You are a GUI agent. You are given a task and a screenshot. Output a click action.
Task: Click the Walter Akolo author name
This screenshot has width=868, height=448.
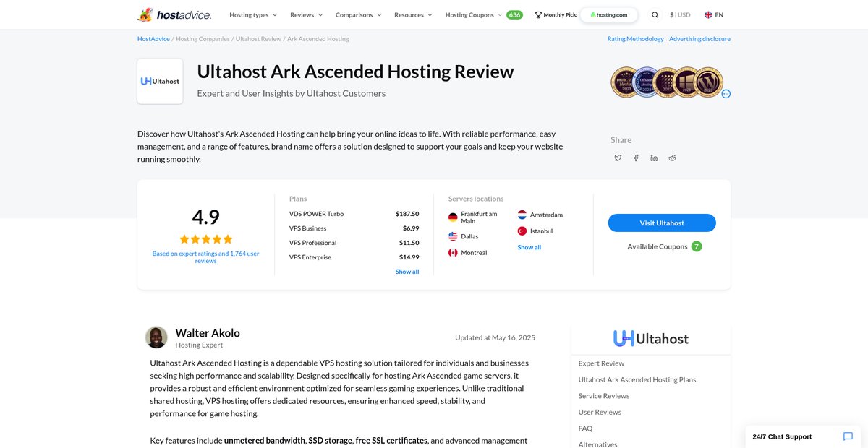tap(208, 333)
